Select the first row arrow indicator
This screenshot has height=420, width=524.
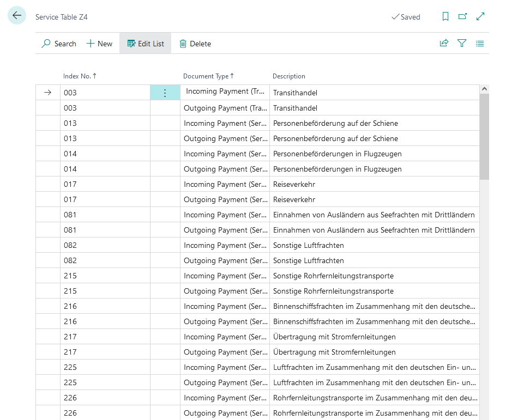(48, 93)
